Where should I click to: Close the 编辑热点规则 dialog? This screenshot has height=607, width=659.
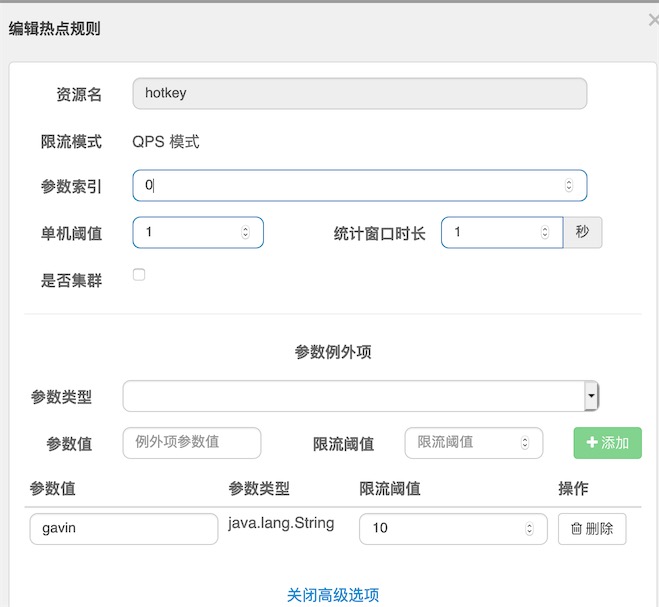654,20
